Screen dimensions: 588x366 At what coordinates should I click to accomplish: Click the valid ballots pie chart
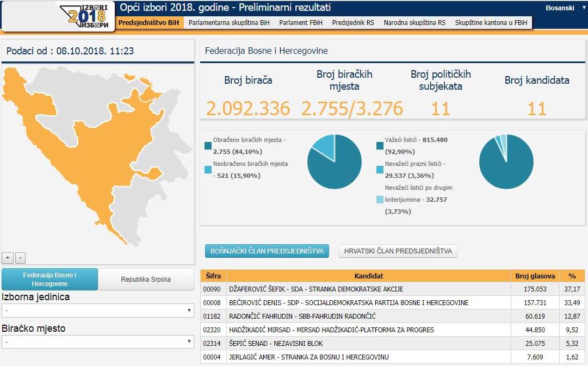click(x=506, y=162)
